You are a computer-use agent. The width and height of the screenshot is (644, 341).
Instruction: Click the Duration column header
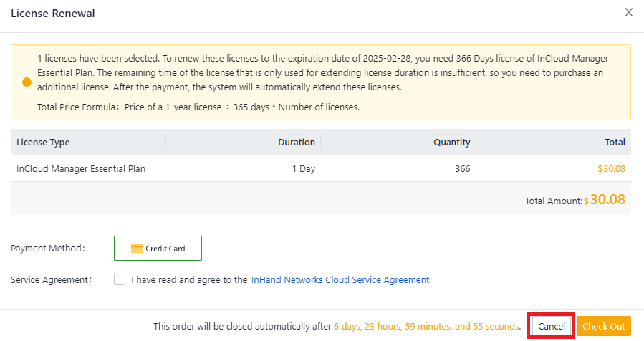point(296,143)
